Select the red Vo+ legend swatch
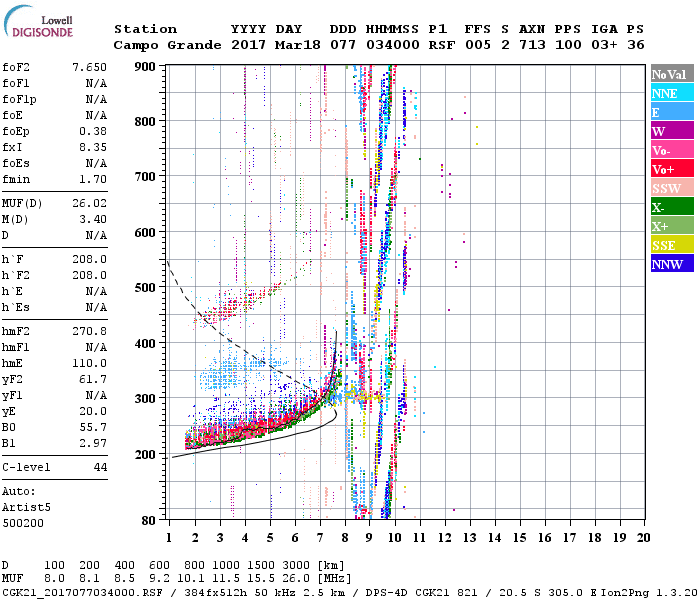700x600 pixels. pos(669,169)
